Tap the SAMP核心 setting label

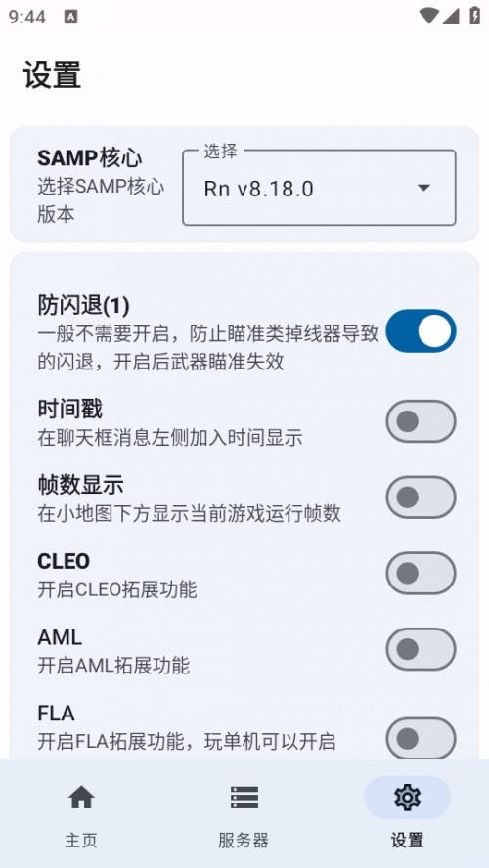point(90,158)
